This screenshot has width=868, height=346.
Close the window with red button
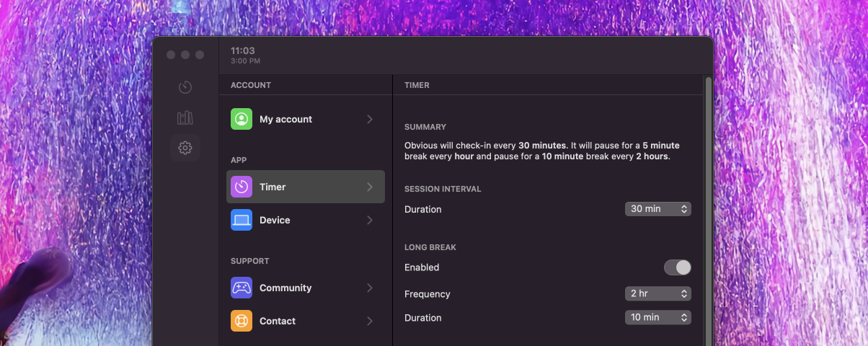tap(171, 55)
